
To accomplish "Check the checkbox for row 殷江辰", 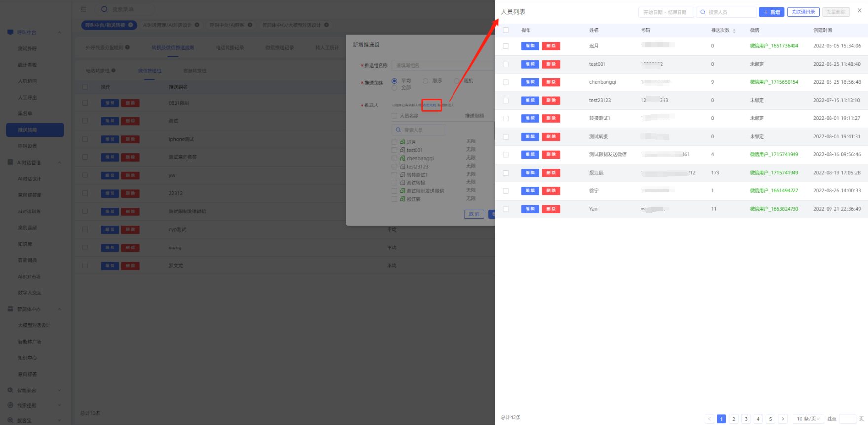I will (506, 173).
